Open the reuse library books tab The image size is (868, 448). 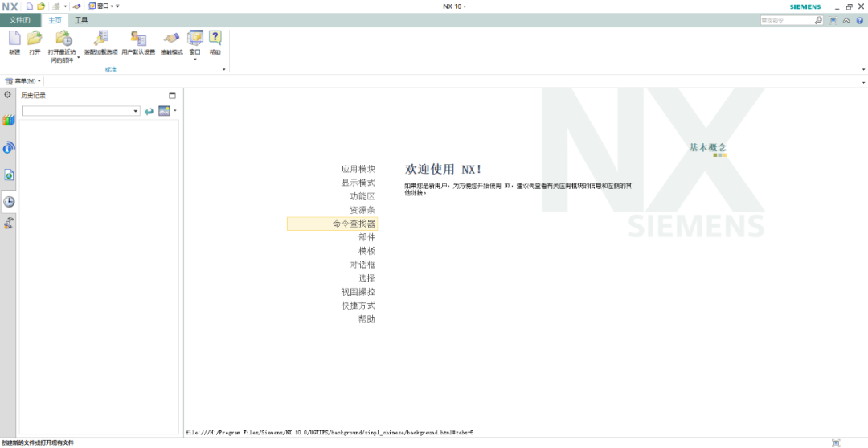[8, 120]
